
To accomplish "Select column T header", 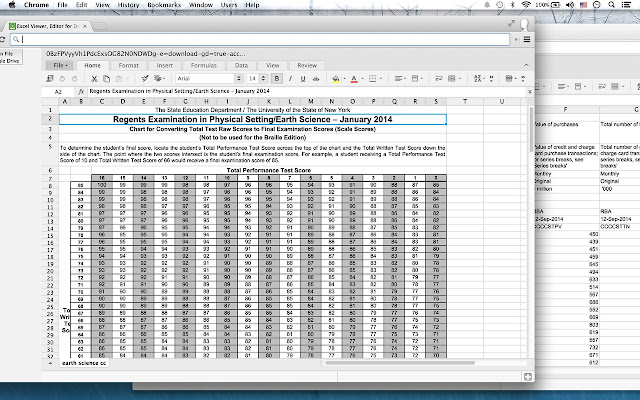I will click(x=465, y=101).
